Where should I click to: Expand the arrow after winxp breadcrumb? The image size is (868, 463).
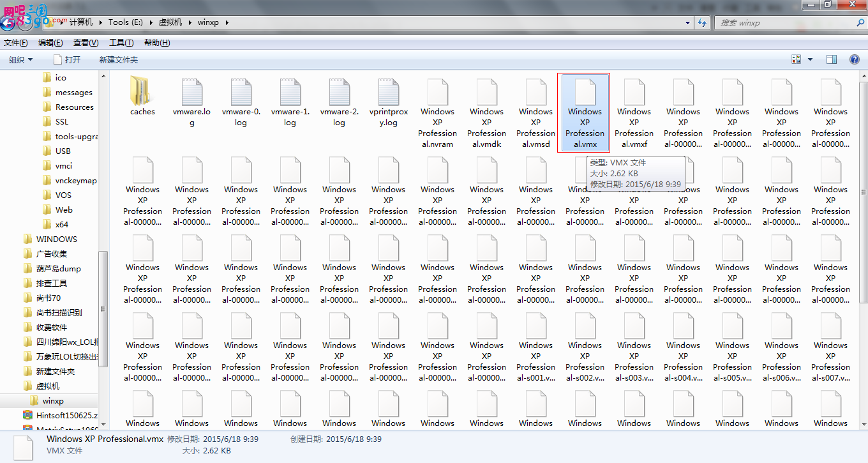pos(227,22)
